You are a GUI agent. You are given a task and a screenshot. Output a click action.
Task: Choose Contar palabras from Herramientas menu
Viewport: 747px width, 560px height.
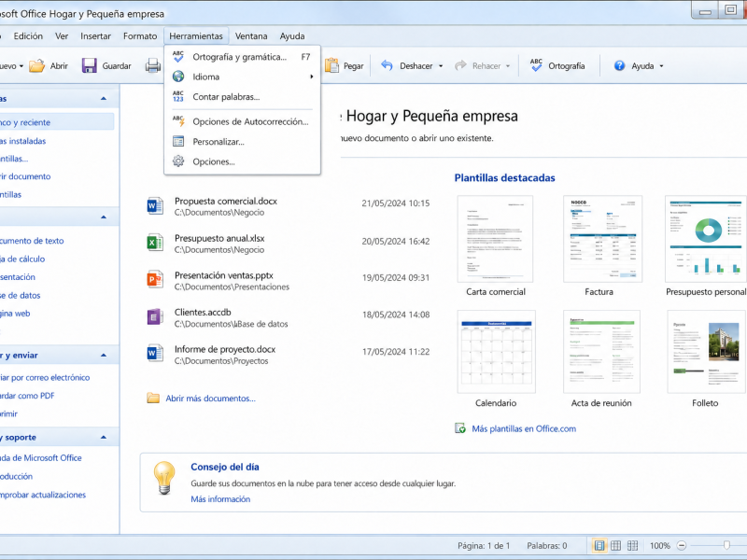click(243, 97)
